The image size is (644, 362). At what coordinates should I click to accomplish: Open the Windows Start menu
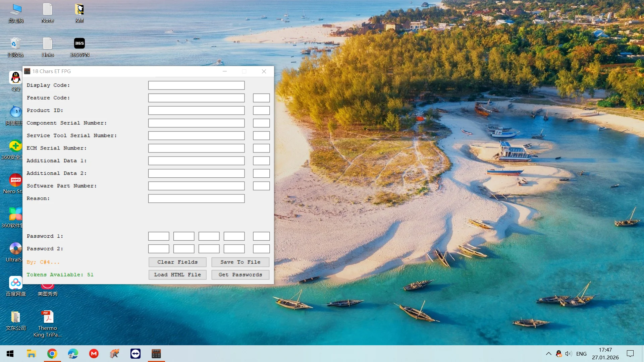coord(10,354)
